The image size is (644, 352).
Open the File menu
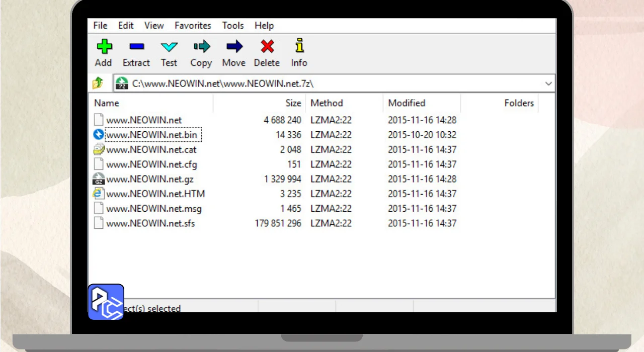point(100,26)
